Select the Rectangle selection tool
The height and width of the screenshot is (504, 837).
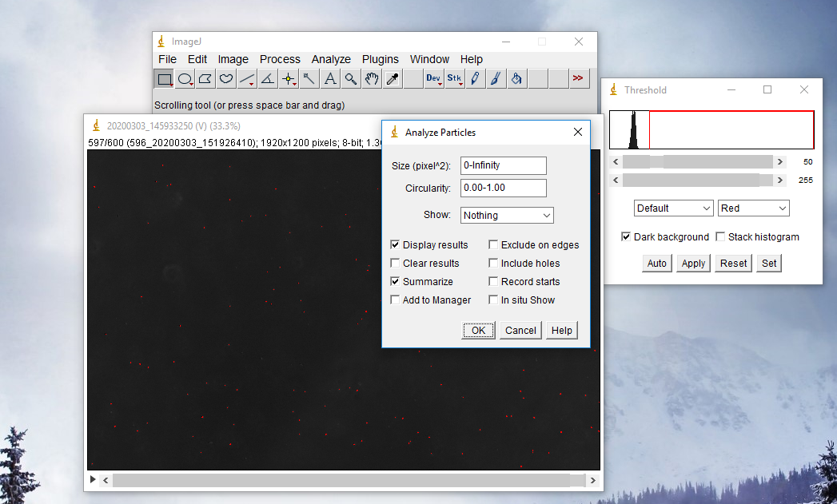point(164,78)
